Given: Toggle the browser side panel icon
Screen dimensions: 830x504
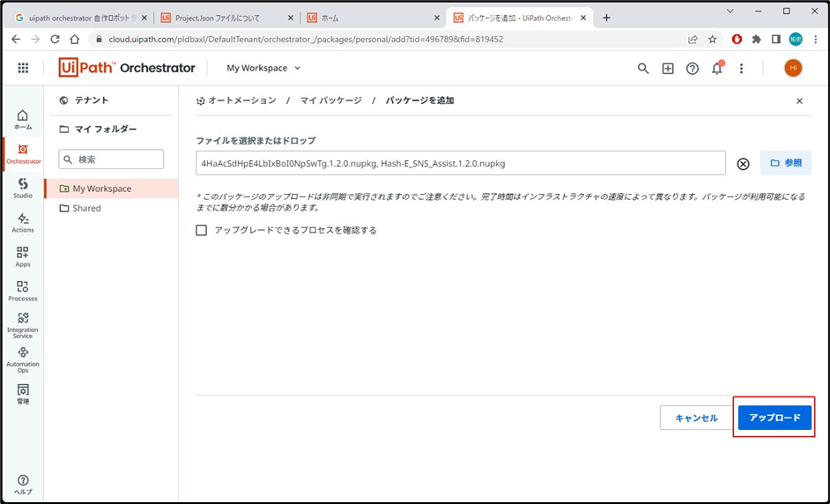Looking at the screenshot, I should click(776, 39).
